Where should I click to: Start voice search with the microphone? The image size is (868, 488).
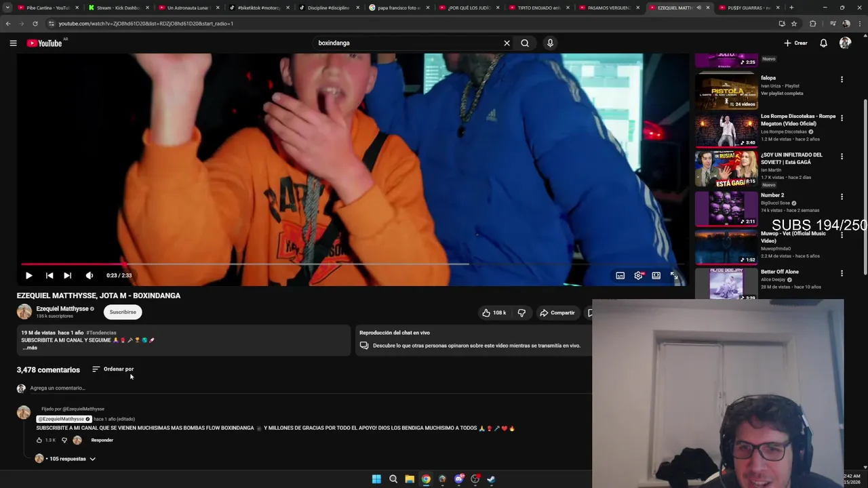(x=550, y=43)
